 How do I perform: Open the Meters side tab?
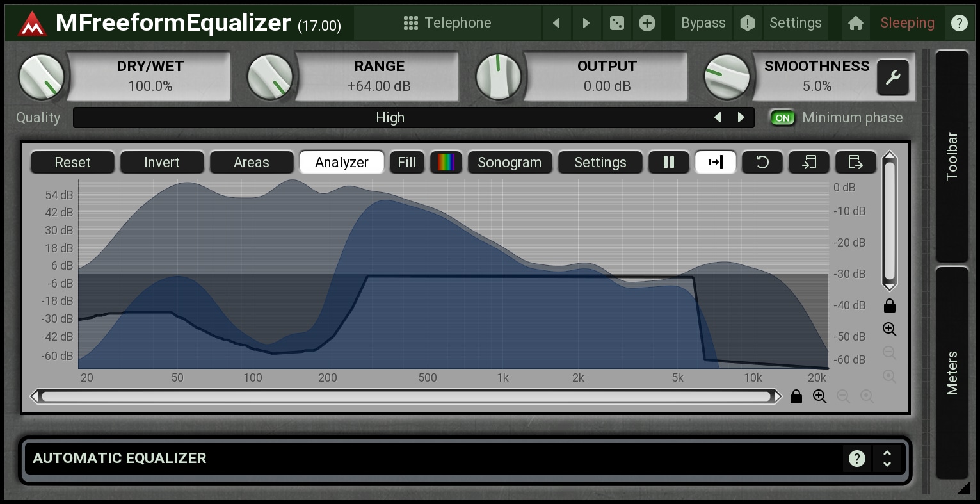pyautogui.click(x=952, y=373)
